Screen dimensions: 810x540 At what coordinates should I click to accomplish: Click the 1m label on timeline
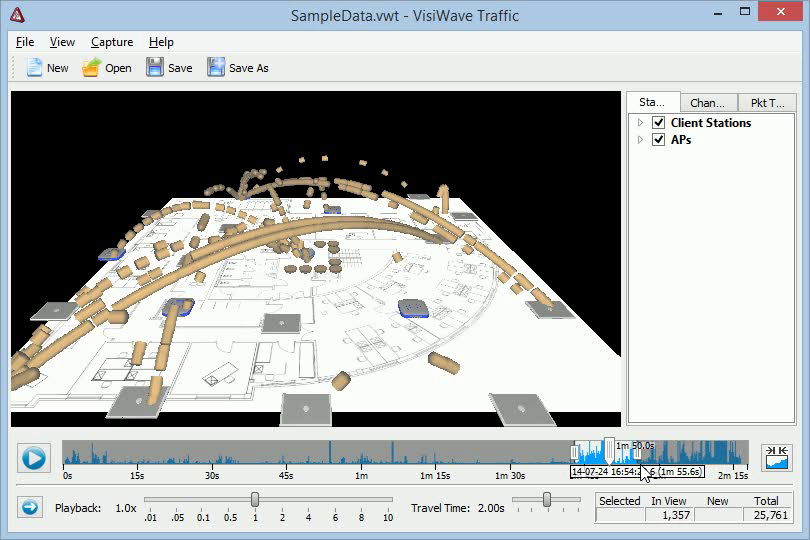361,475
